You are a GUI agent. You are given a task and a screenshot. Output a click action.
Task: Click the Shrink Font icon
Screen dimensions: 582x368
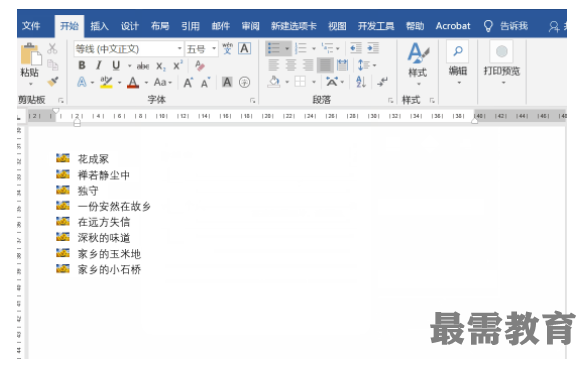pyautogui.click(x=205, y=82)
